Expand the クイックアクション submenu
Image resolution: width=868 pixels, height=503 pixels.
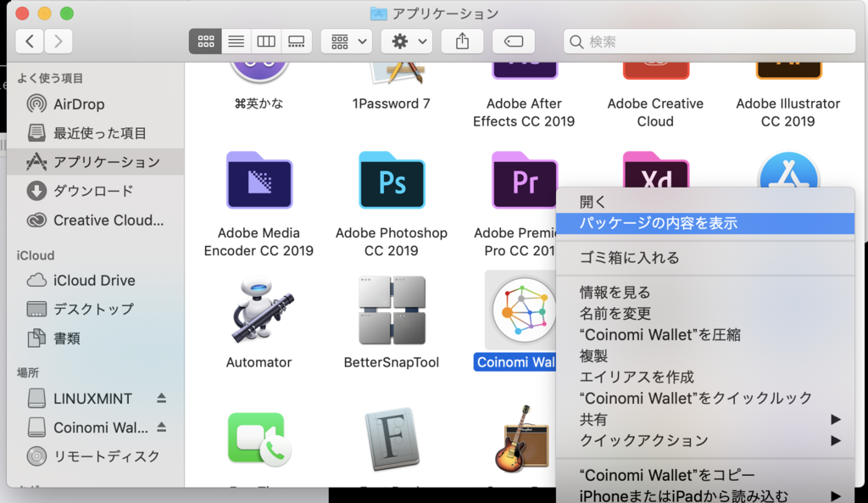[705, 441]
